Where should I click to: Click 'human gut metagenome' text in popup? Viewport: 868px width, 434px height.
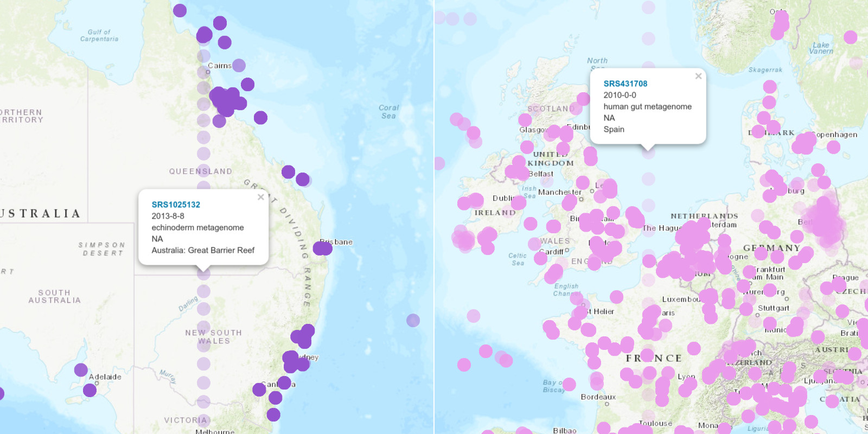[648, 106]
